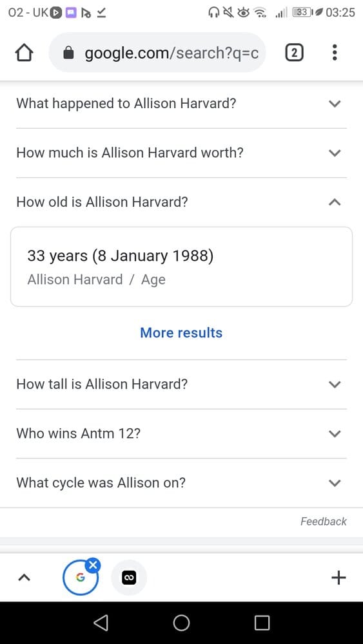The height and width of the screenshot is (644, 363).
Task: Tap the browser home icon
Action: tap(24, 53)
